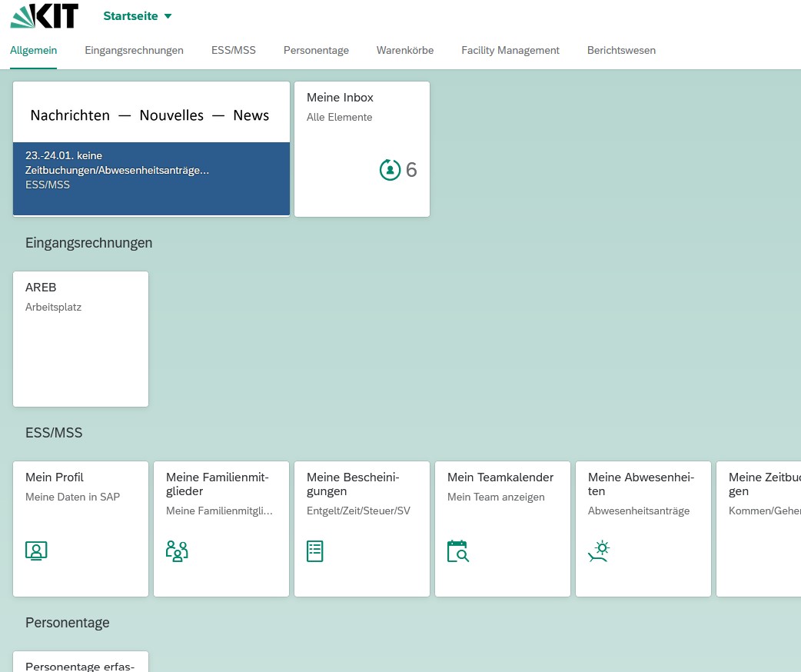Image resolution: width=801 pixels, height=672 pixels.
Task: Click the KIT logo
Action: coord(45,16)
